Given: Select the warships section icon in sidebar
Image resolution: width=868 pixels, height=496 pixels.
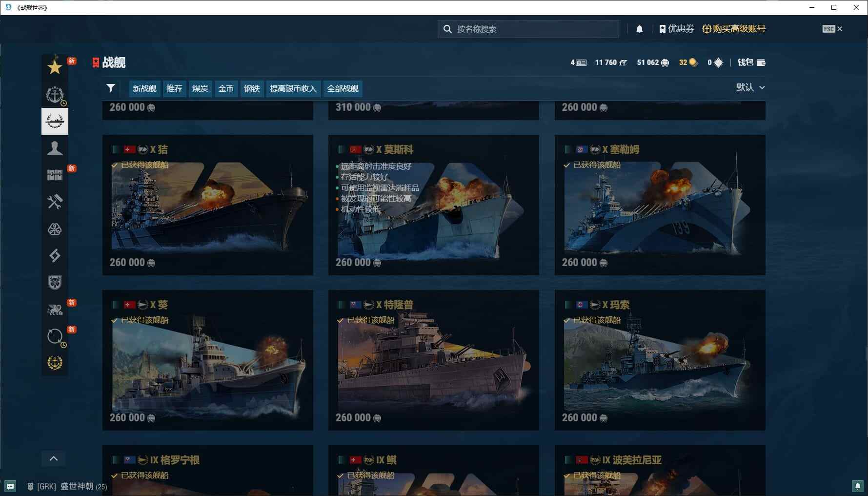Looking at the screenshot, I should click(55, 121).
